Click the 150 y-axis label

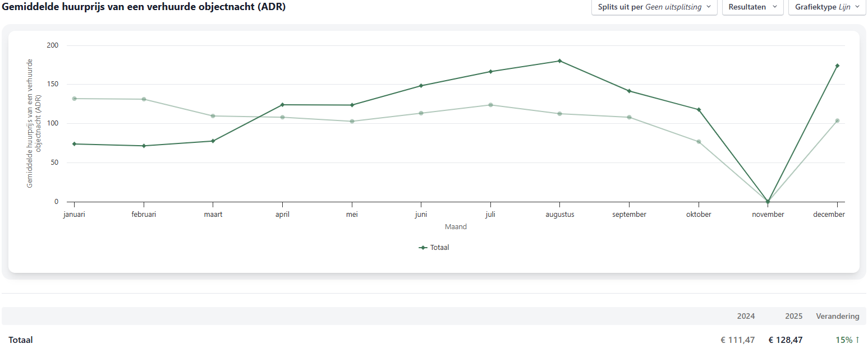pyautogui.click(x=53, y=85)
